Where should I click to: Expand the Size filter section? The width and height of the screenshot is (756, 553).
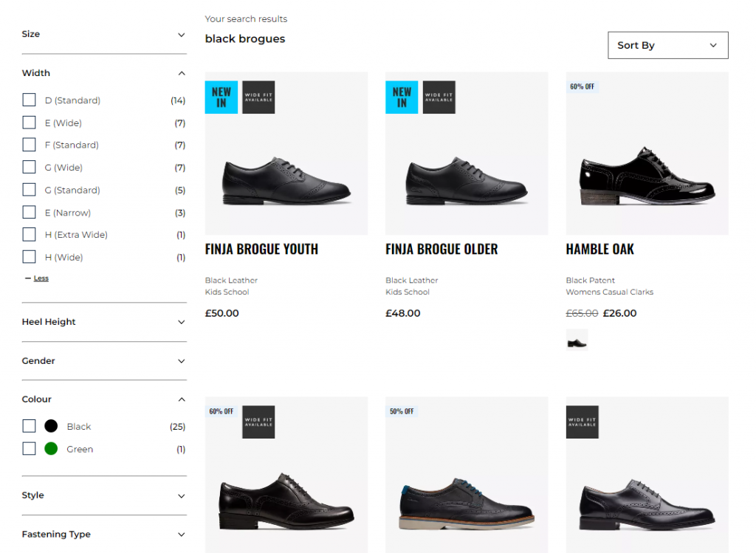182,35
